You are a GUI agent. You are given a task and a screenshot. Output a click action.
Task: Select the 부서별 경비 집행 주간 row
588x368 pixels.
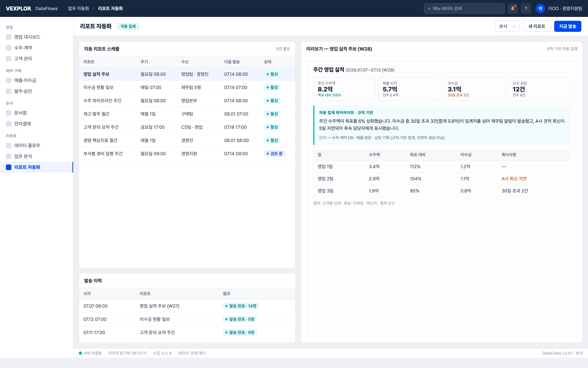187,154
